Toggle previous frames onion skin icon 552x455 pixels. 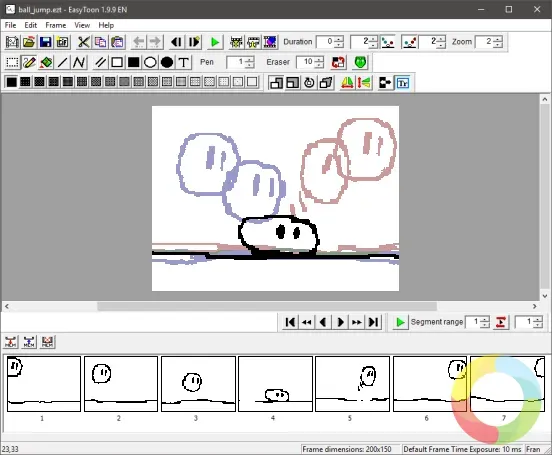(x=388, y=42)
